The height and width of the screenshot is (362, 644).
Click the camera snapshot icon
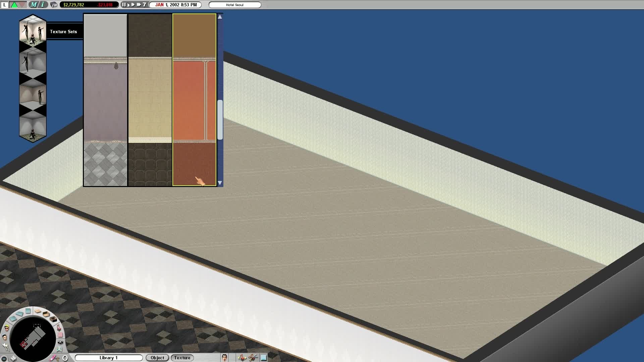click(x=60, y=342)
